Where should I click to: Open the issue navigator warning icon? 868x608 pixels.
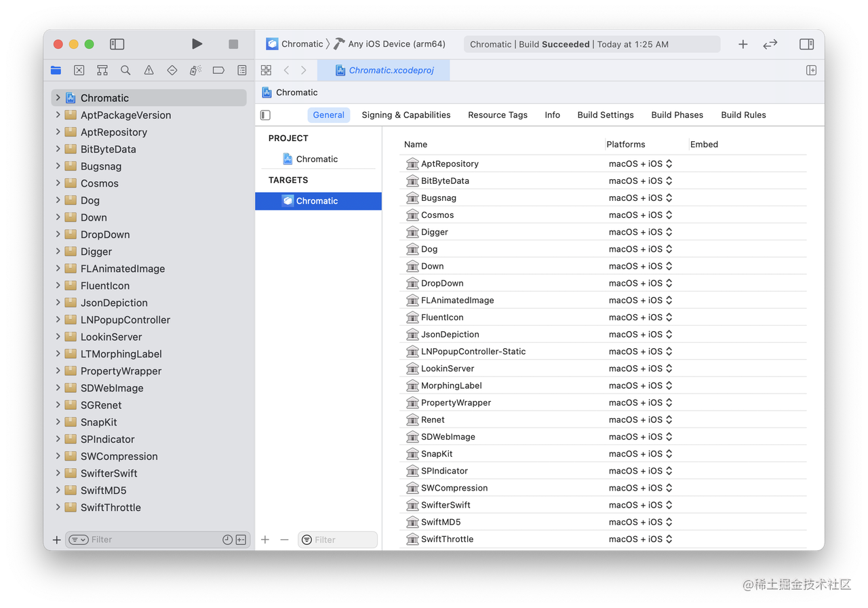(x=149, y=71)
